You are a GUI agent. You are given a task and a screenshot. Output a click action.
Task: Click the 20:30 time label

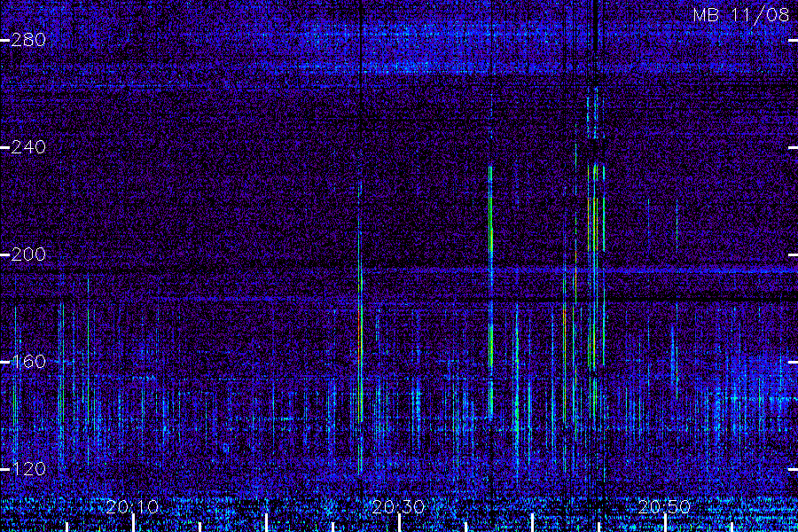[398, 506]
